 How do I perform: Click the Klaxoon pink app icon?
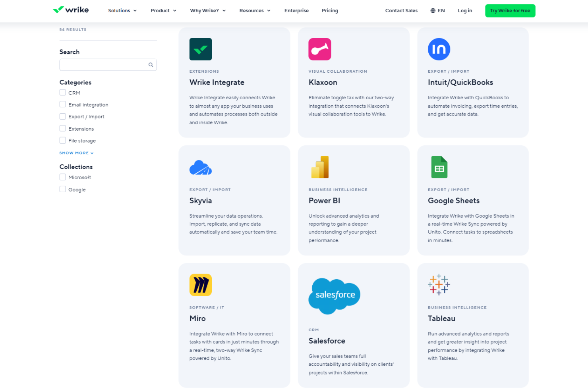[x=320, y=49]
